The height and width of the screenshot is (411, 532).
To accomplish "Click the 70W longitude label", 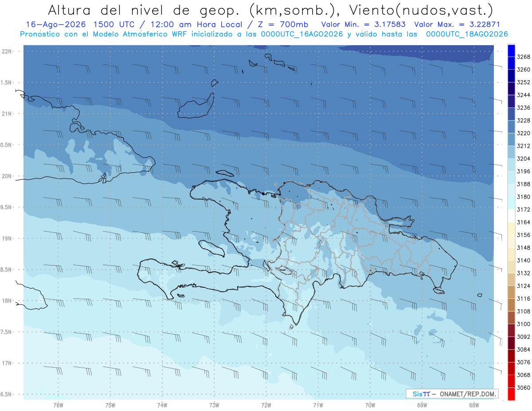I will point(370,405).
